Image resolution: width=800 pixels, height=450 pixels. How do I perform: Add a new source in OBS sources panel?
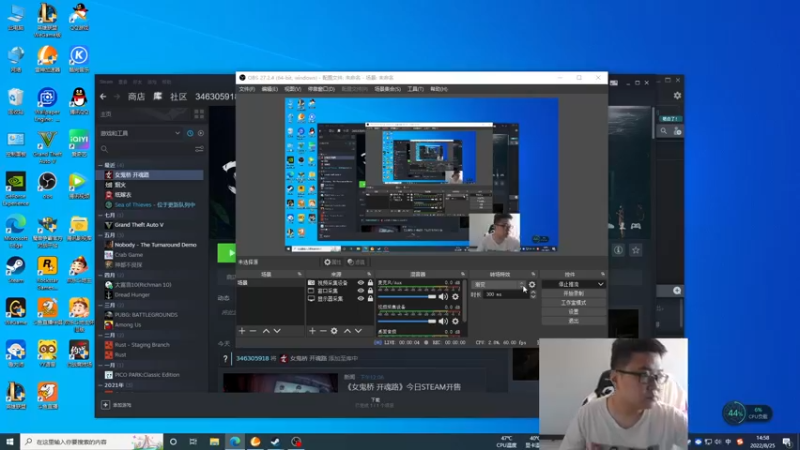[x=312, y=331]
